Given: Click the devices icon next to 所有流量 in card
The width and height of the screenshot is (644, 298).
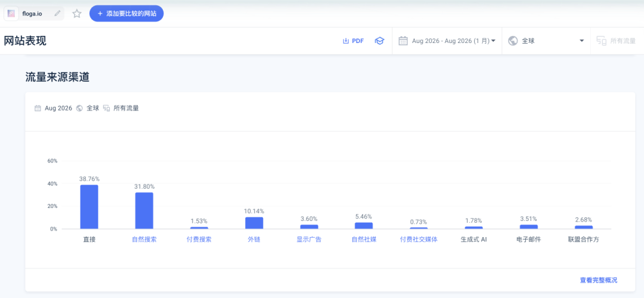Looking at the screenshot, I should [x=106, y=108].
